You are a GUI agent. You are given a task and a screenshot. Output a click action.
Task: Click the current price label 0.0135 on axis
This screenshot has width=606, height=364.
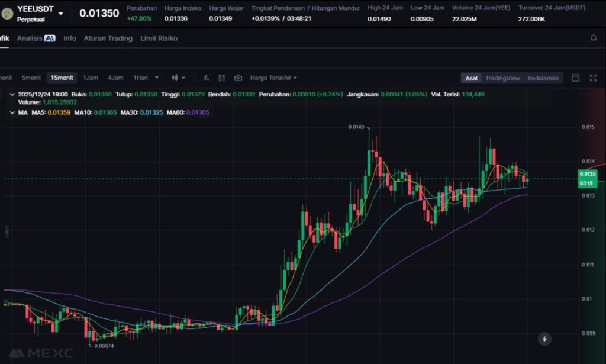tap(587, 174)
